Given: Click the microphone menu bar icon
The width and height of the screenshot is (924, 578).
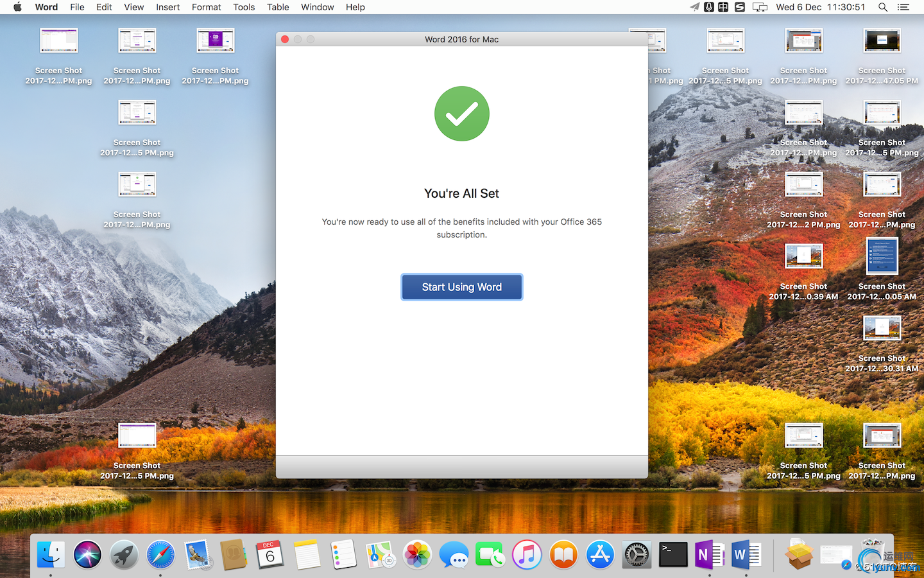Looking at the screenshot, I should pos(709,7).
